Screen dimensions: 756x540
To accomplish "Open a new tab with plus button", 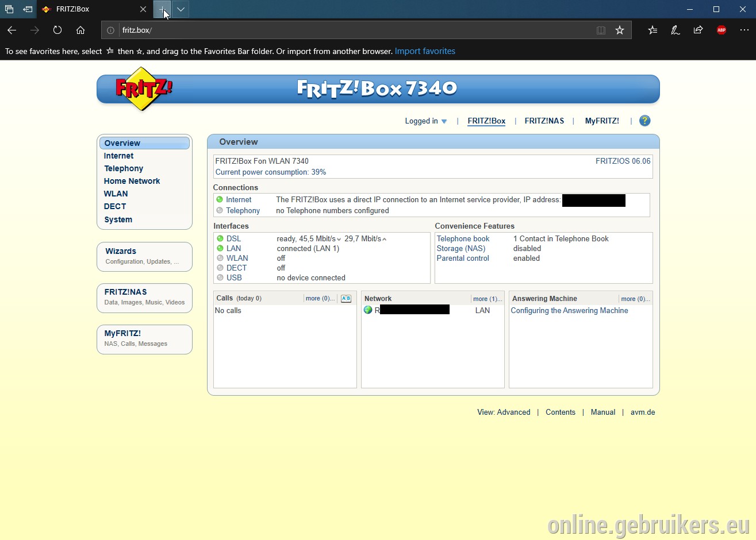I will [162, 9].
